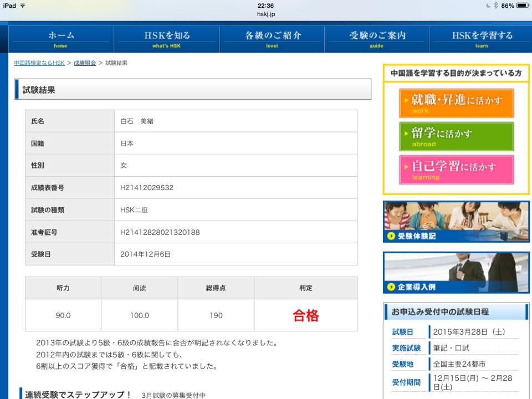Select the name value 白石 美緒
This screenshot has width=532, height=399.
(137, 121)
